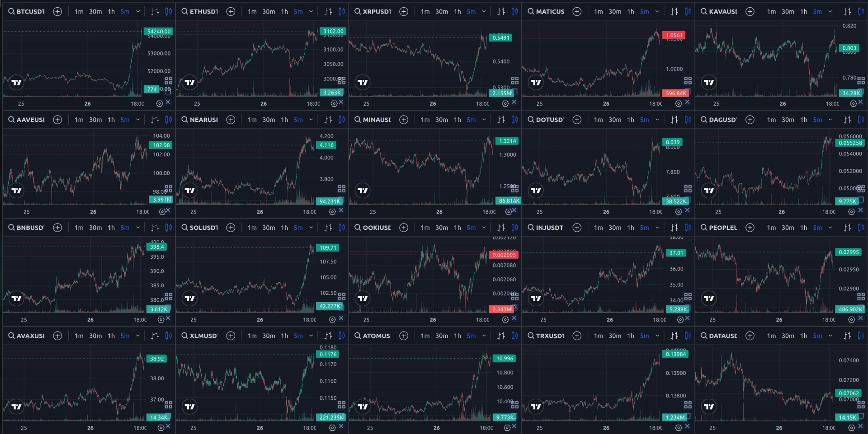
Task: Open chart settings gear on XRPUSD chart
Action: tap(505, 103)
